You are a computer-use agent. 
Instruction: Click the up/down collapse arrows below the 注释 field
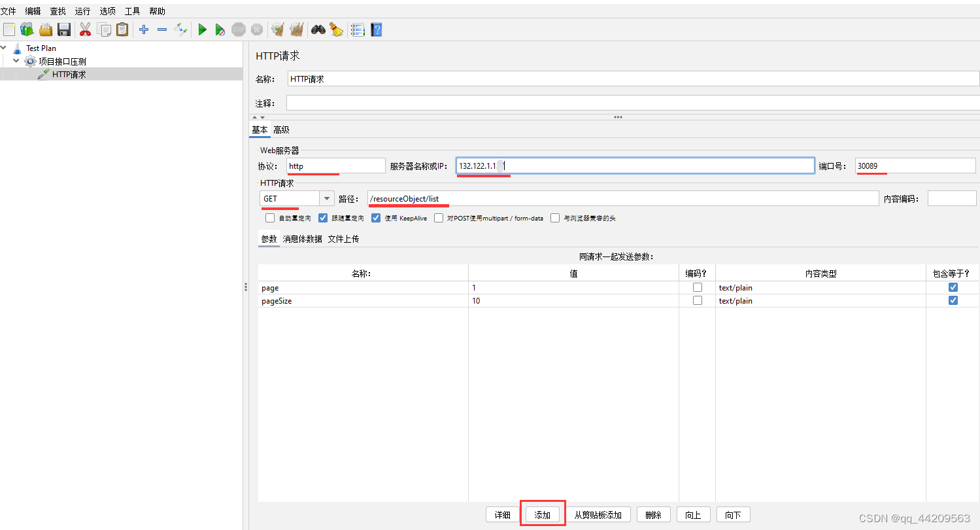pos(258,117)
